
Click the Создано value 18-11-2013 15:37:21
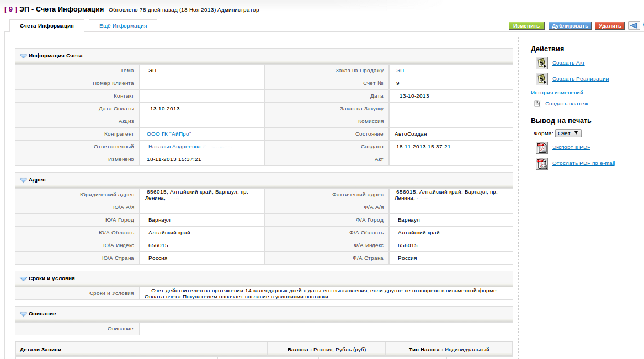[x=423, y=147]
